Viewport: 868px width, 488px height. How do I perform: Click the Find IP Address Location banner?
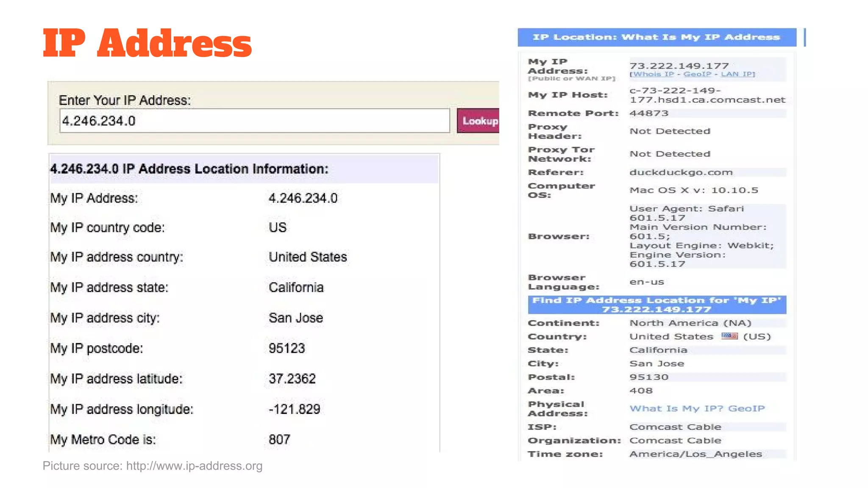[657, 305]
